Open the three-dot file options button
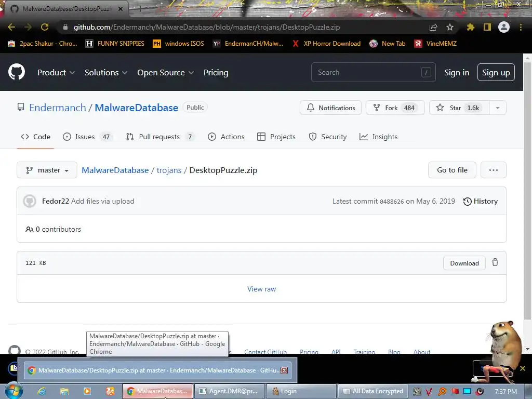532x399 pixels. coord(494,170)
